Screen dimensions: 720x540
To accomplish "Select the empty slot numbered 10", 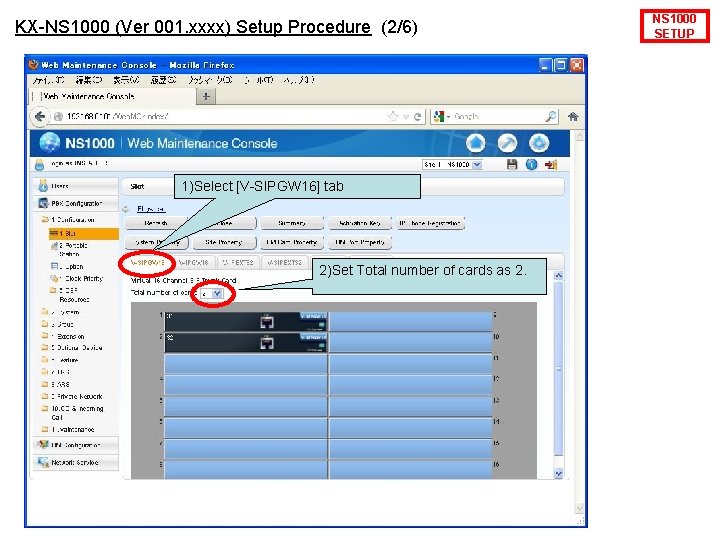I will 411,343.
